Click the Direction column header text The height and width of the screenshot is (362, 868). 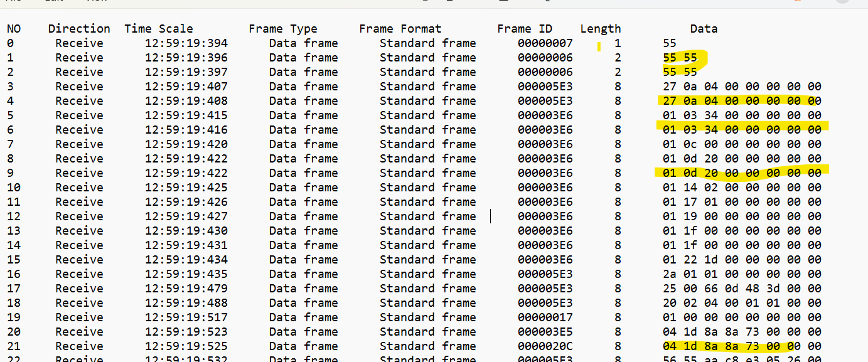coord(79,29)
